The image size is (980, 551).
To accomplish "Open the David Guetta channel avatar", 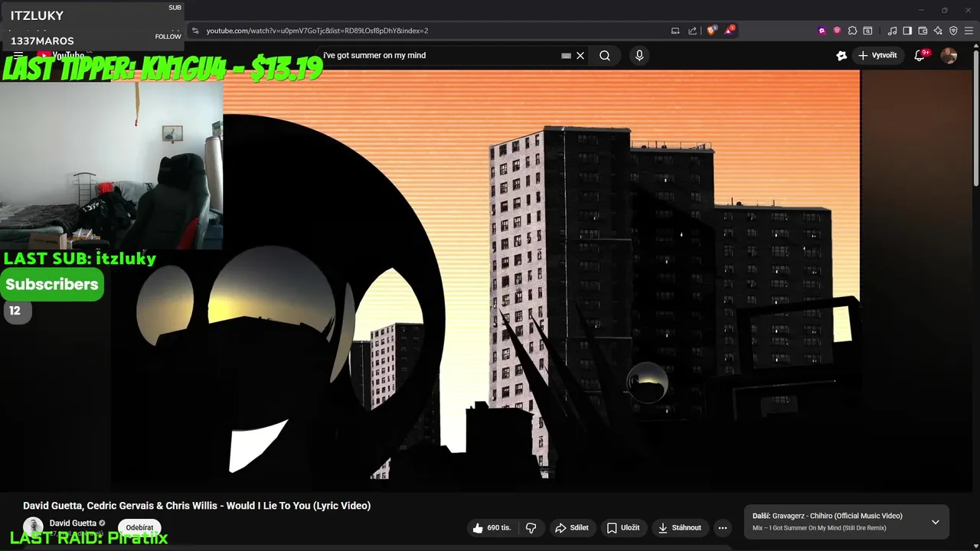I will pos(33,526).
